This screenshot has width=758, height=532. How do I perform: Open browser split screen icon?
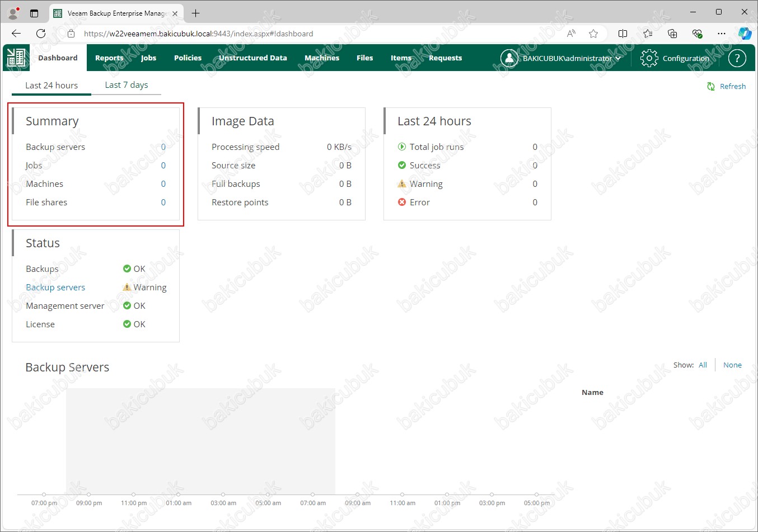(x=623, y=34)
